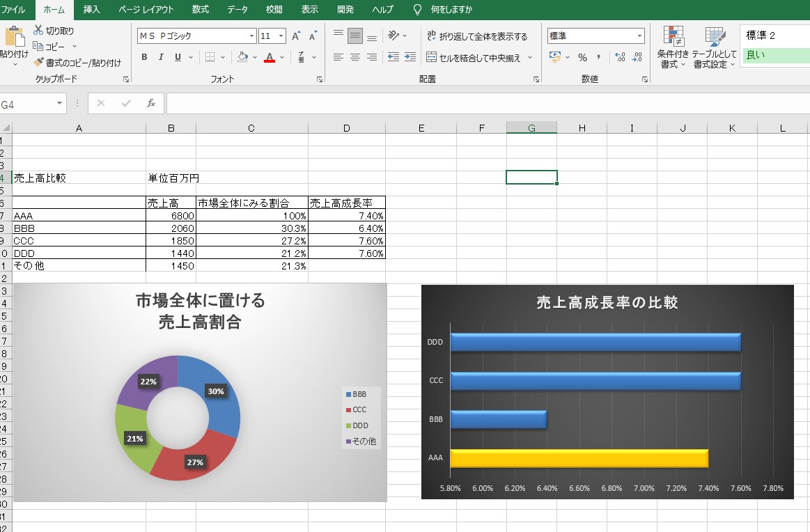Select the 良い cell style
This screenshot has height=532, width=810.
coord(775,55)
